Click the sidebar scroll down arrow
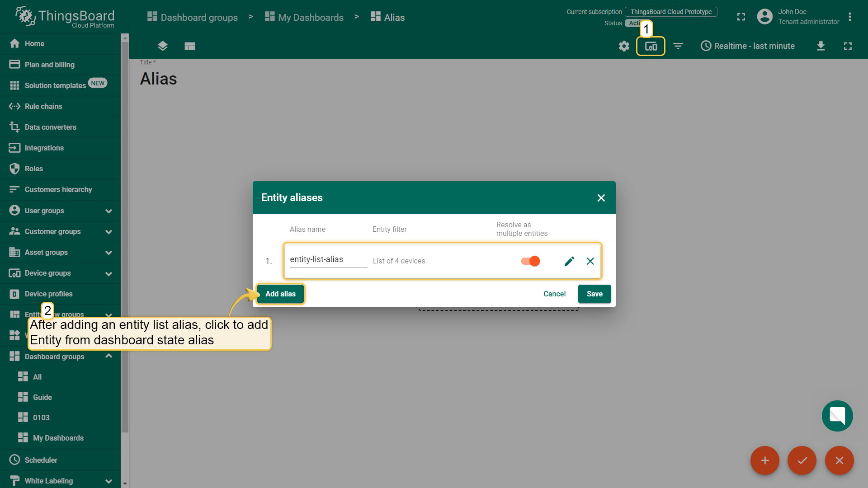The height and width of the screenshot is (488, 868). pyautogui.click(x=125, y=483)
